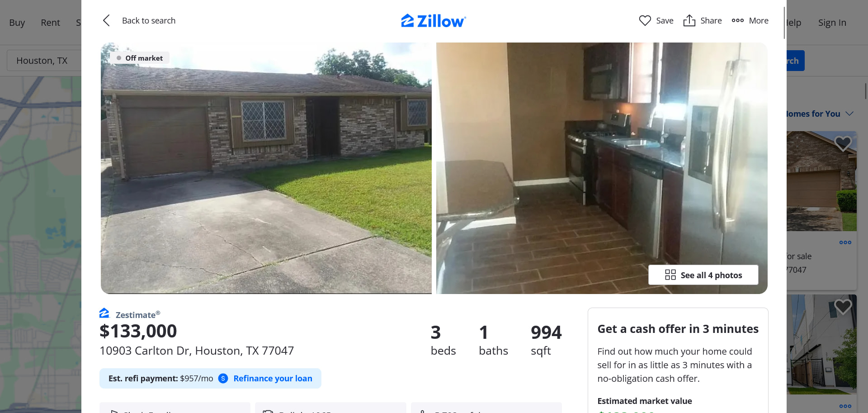Open the house exterior photo

[x=266, y=168]
